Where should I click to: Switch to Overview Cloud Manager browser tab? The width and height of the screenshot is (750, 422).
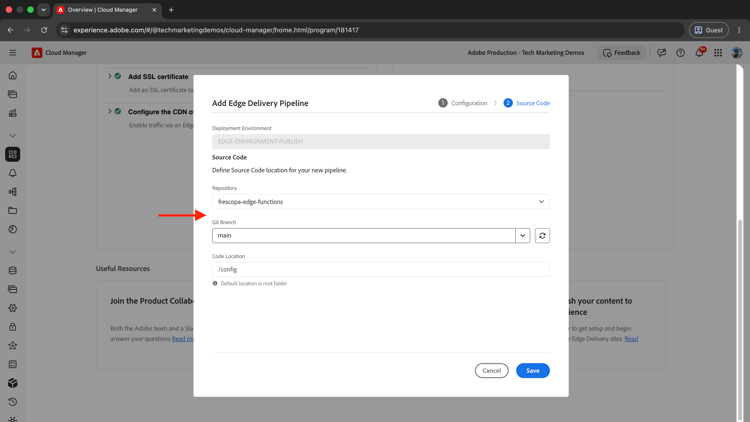107,10
